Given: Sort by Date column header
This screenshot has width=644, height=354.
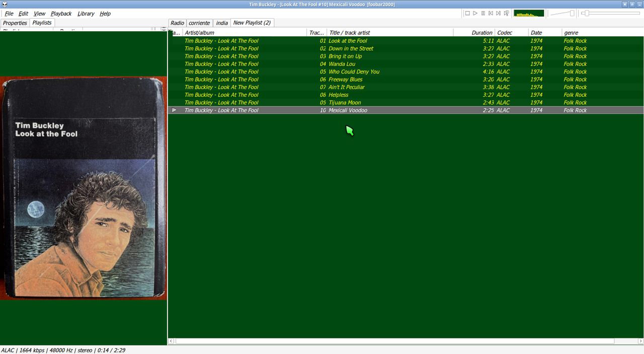Looking at the screenshot, I should point(545,33).
